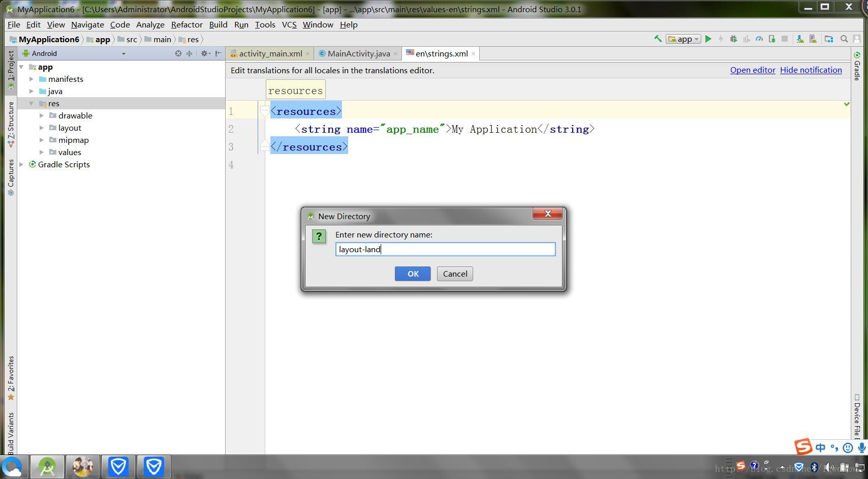868x479 pixels.
Task: Toggle the Gradle side panel
Action: click(857, 66)
